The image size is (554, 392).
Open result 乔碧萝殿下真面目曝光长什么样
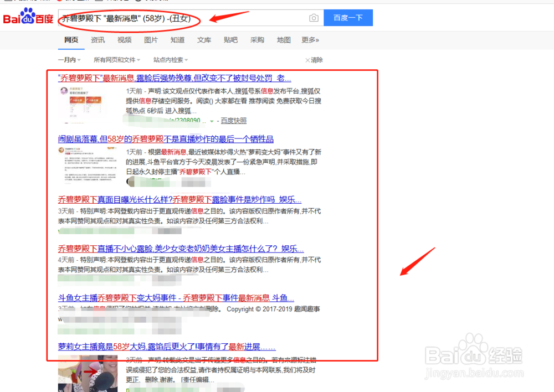[x=179, y=200]
